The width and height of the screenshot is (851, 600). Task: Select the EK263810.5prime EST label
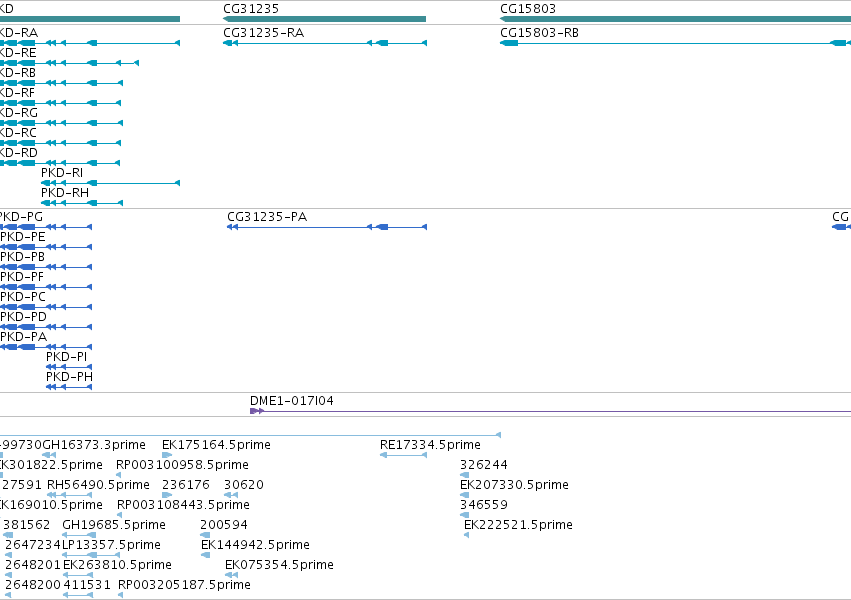pos(117,565)
